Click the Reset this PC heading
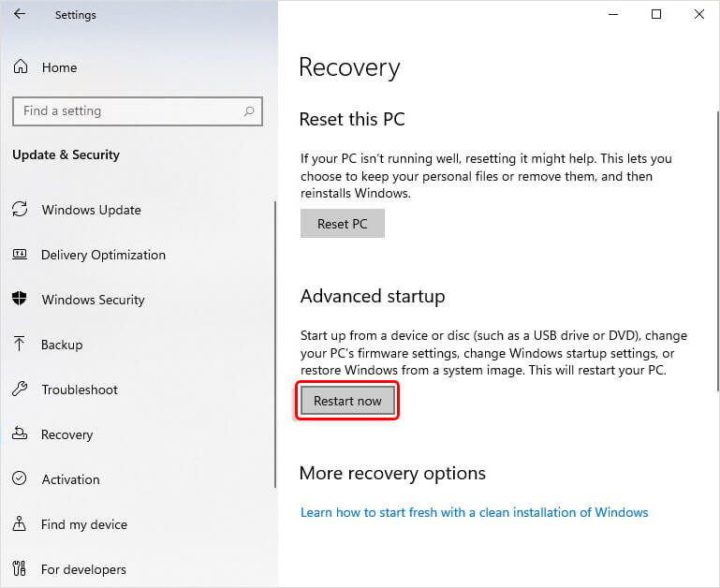Viewport: 720px width, 588px height. 352,120
